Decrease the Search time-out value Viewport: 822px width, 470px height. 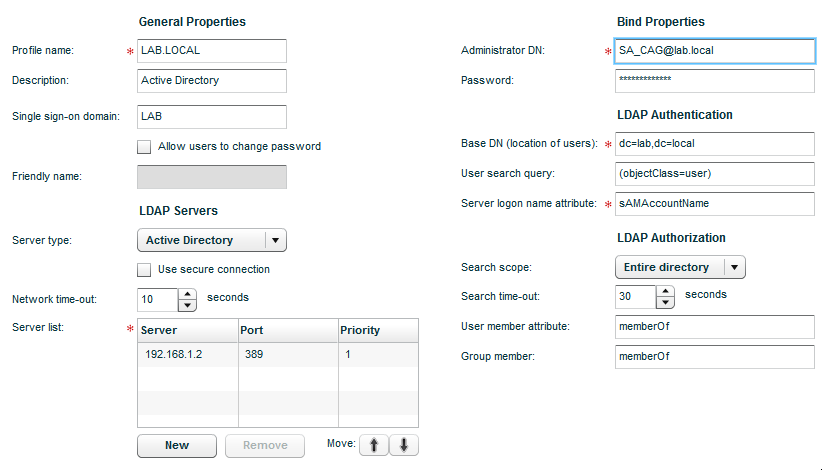pyautogui.click(x=665, y=302)
